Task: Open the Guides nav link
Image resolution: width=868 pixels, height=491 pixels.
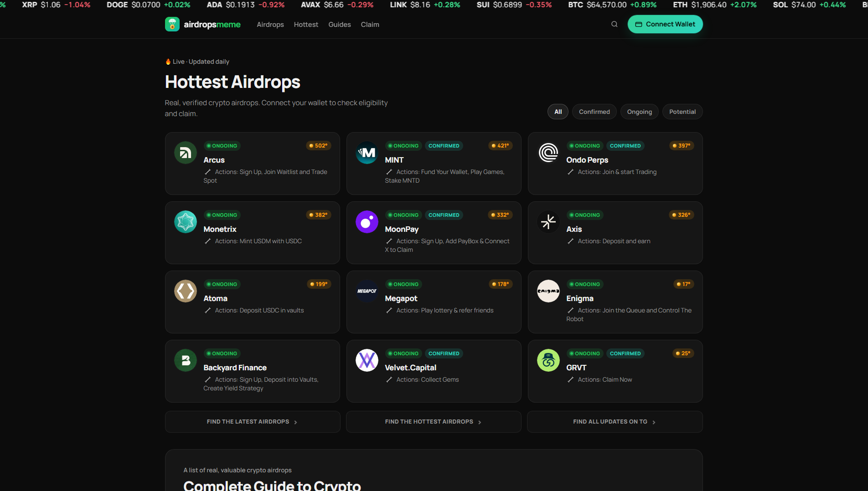Action: (340, 25)
